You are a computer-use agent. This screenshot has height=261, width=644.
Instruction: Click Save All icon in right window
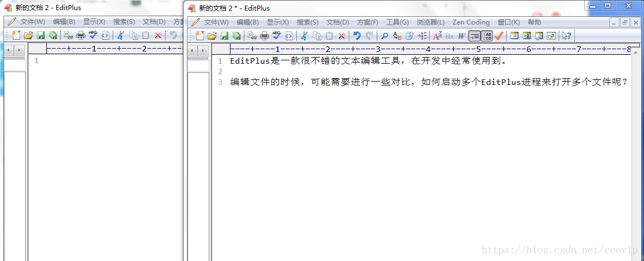point(237,36)
